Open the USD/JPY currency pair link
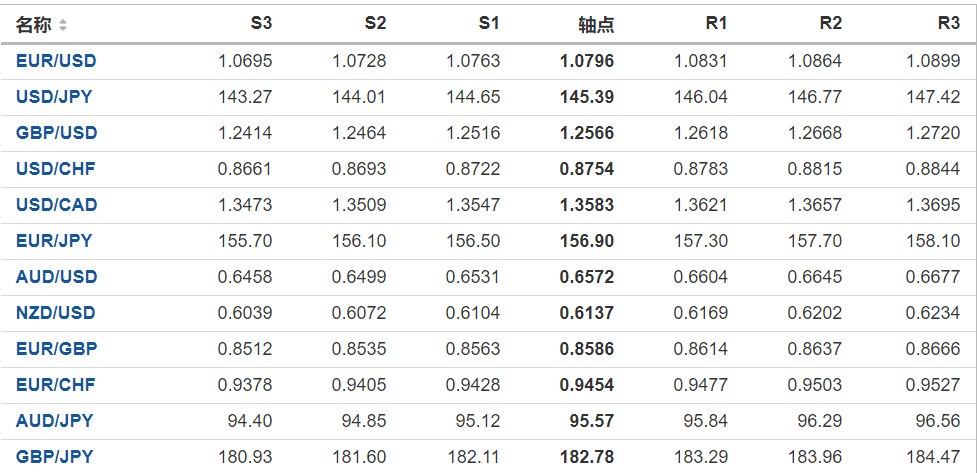Image resolution: width=977 pixels, height=473 pixels. click(55, 97)
